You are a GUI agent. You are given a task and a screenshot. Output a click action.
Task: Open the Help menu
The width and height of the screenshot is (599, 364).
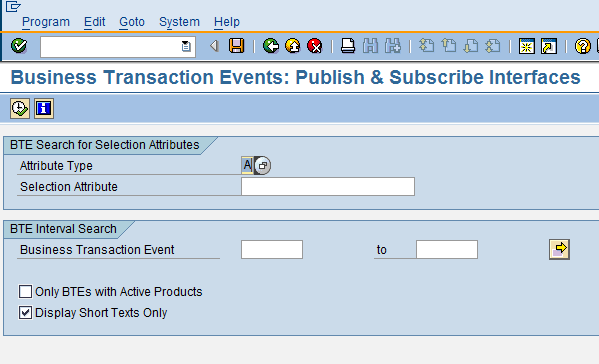[227, 22]
